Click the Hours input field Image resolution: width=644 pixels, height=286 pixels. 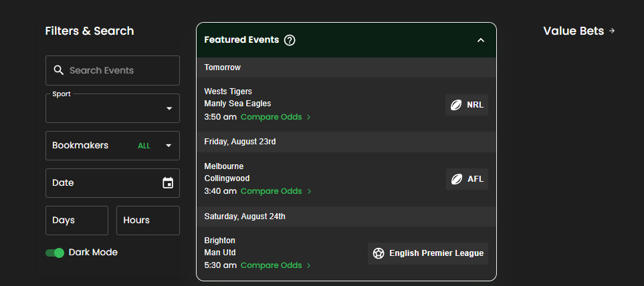[x=148, y=221]
